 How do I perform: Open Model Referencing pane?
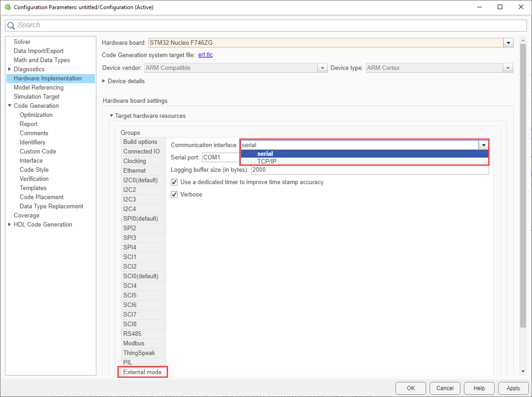click(38, 88)
